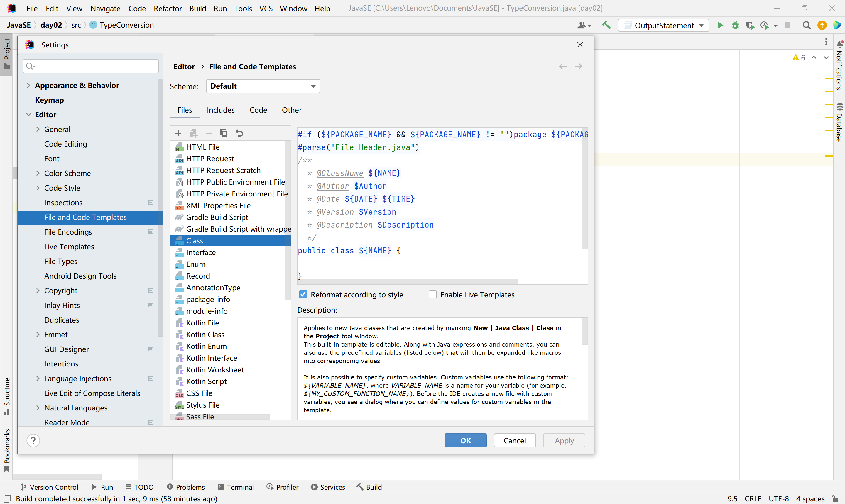This screenshot has width=845, height=504.
Task: Click the Copy Template icon
Action: 224,133
